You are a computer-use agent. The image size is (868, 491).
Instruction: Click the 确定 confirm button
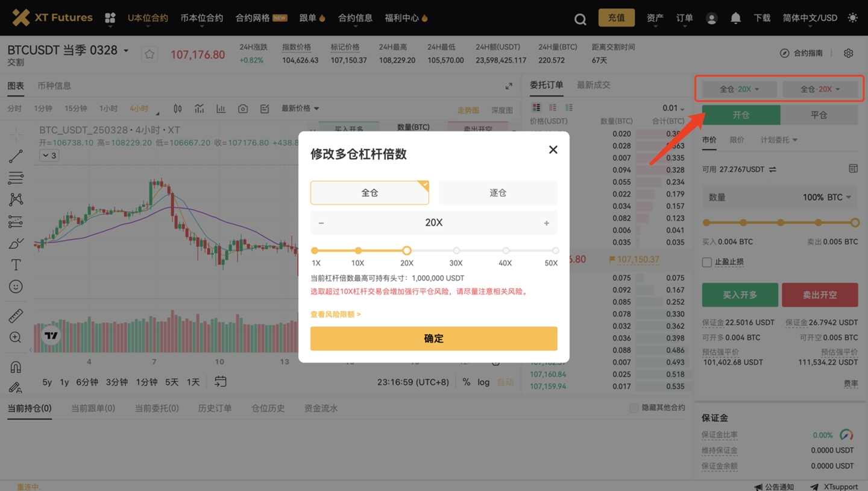click(x=433, y=338)
